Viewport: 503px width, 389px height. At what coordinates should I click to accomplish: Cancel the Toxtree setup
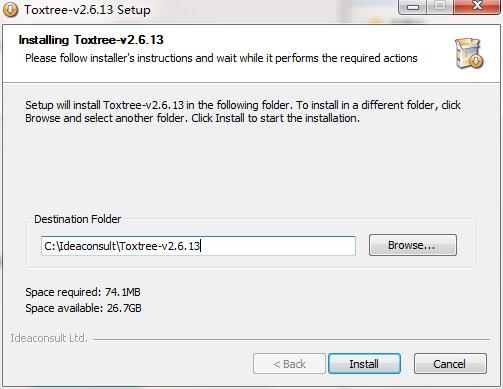[450, 364]
